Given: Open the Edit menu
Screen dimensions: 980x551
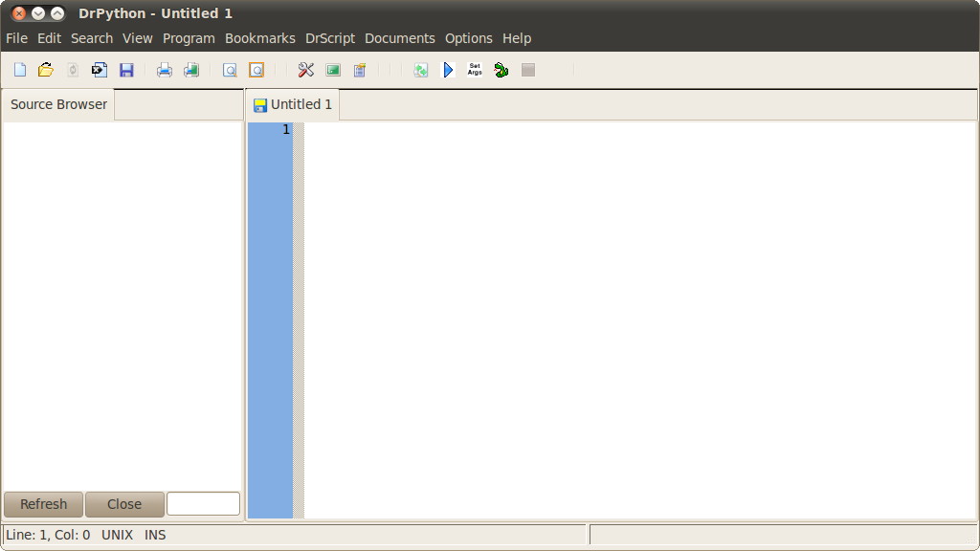Looking at the screenshot, I should (x=50, y=38).
